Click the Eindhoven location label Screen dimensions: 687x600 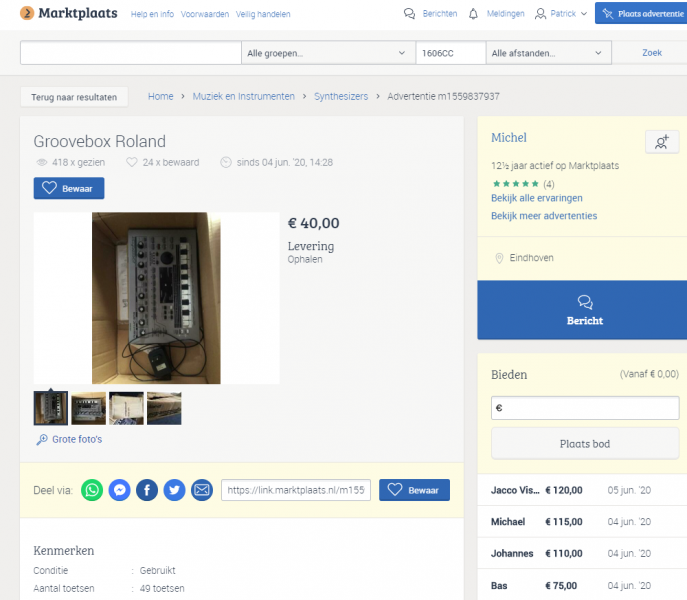[x=531, y=258]
